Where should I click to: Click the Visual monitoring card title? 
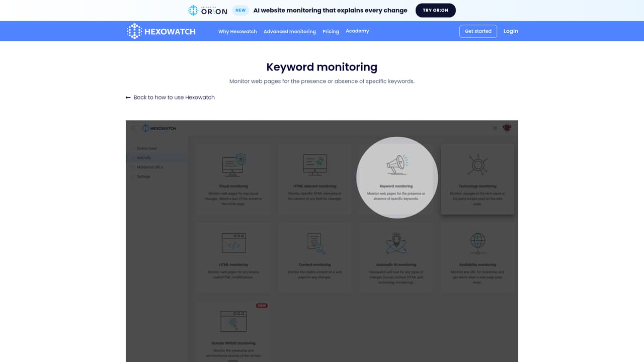coord(233,187)
